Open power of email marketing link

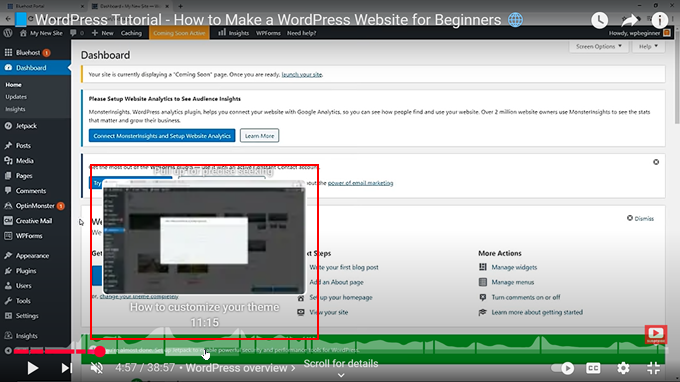point(360,183)
